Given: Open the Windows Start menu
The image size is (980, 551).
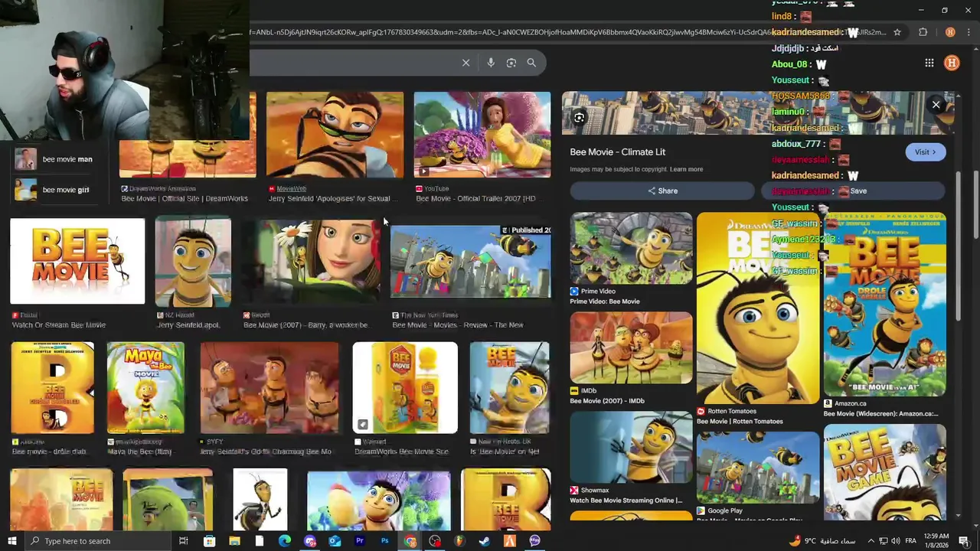Looking at the screenshot, I should pyautogui.click(x=11, y=541).
